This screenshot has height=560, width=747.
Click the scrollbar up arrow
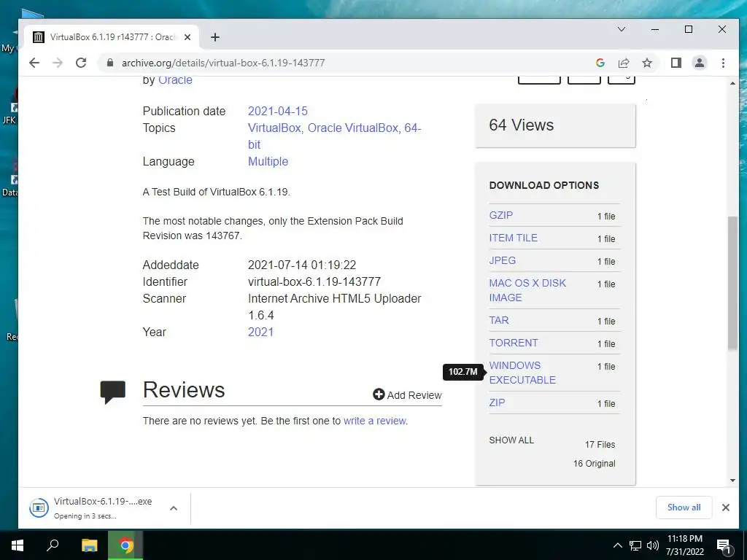[732, 83]
